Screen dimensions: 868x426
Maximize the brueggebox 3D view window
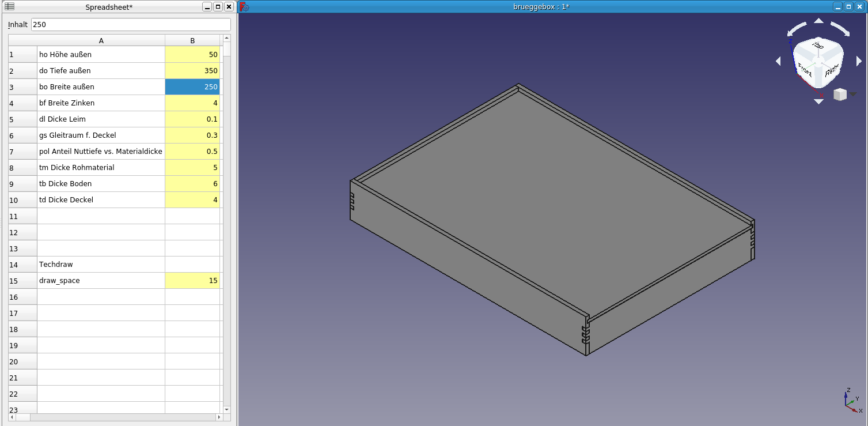tap(848, 7)
